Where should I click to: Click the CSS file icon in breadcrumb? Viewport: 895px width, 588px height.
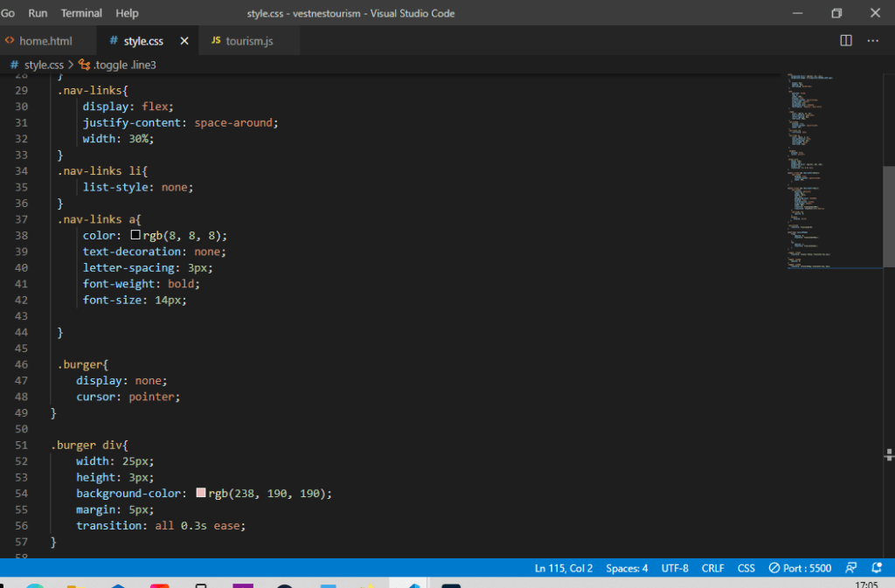coord(14,65)
